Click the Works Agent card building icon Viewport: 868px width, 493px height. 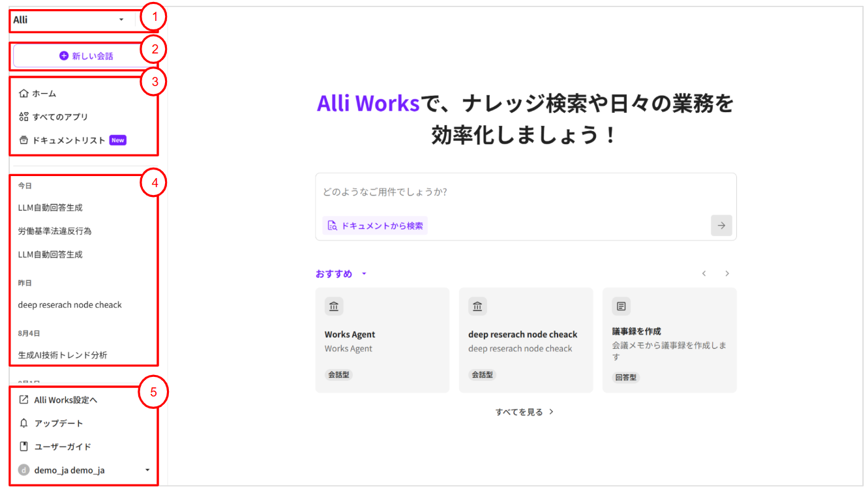point(334,306)
